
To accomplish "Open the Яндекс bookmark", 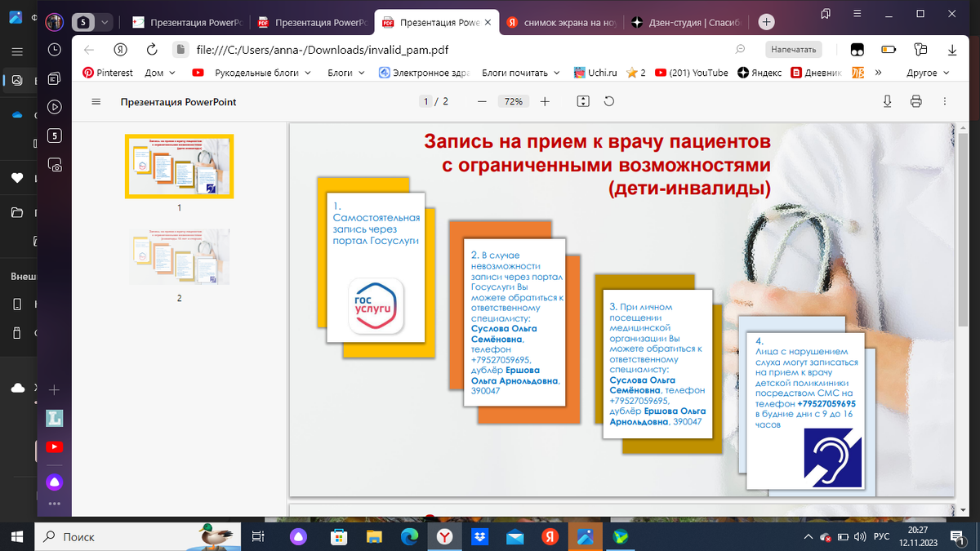I will tap(759, 73).
